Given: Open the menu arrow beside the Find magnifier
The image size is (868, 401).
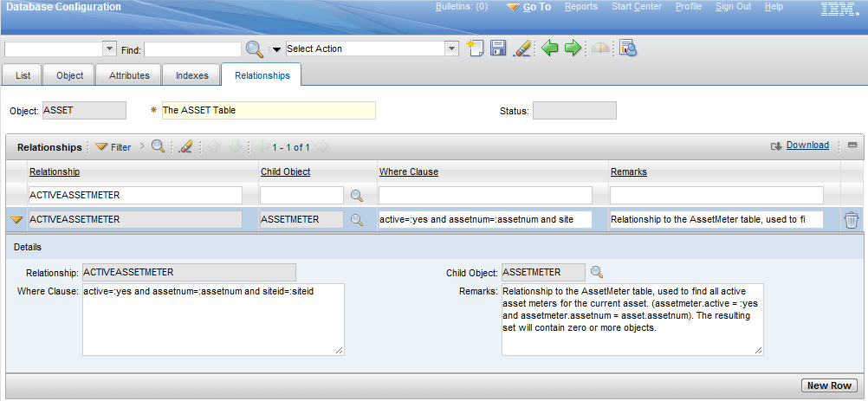Looking at the screenshot, I should tap(277, 49).
